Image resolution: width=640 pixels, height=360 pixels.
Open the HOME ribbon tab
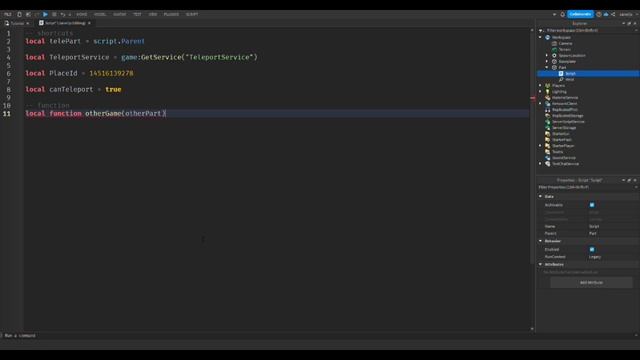click(82, 14)
